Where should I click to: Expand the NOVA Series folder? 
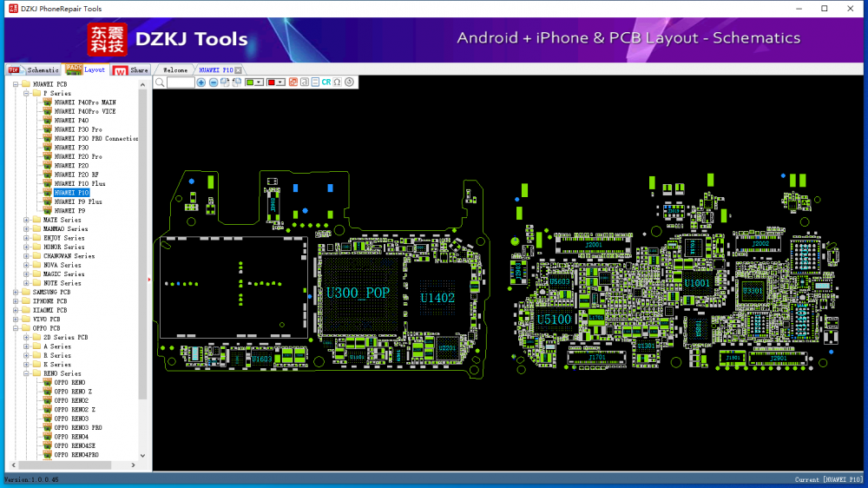click(26, 266)
